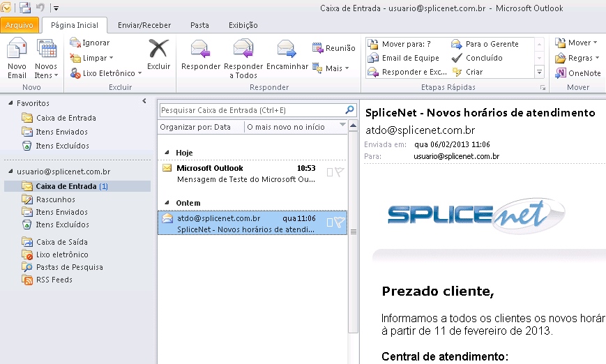Viewport: 606px width, 364px height.
Task: Click the Pesquisar Caixa de Entrada field
Action: [251, 110]
